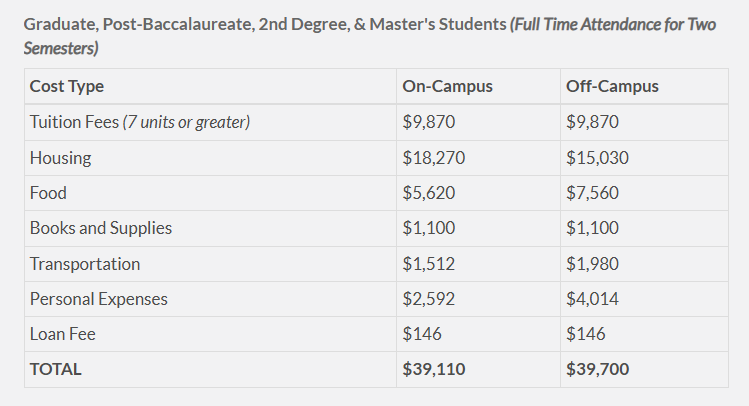Click On-Campus transportation cost $1,512
Image resolution: width=749 pixels, height=406 pixels.
click(428, 264)
